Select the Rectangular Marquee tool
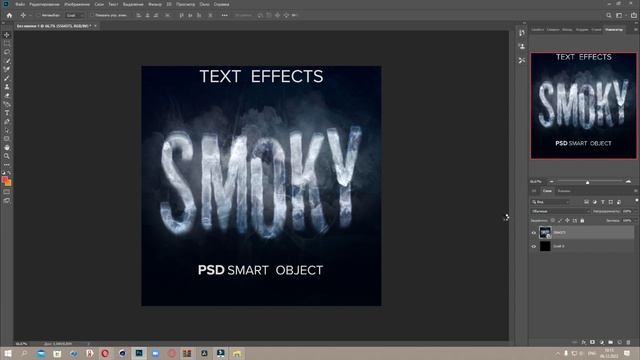 coord(7,43)
